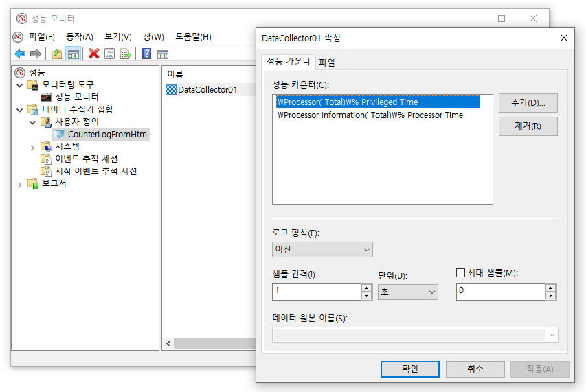Select the 성능 root node icon
586x392 pixels.
click(20, 72)
